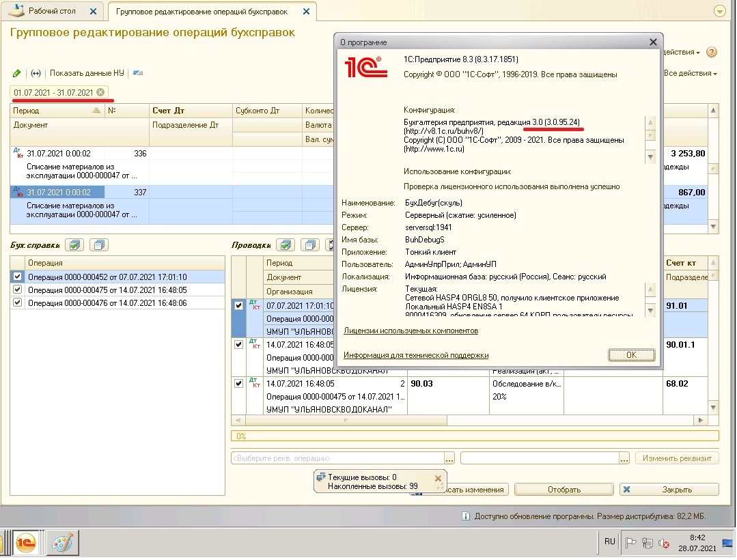The width and height of the screenshot is (737, 560).
Task: Clear the 01.07.2021 - 31.07.2021 period filter
Action: click(x=100, y=92)
